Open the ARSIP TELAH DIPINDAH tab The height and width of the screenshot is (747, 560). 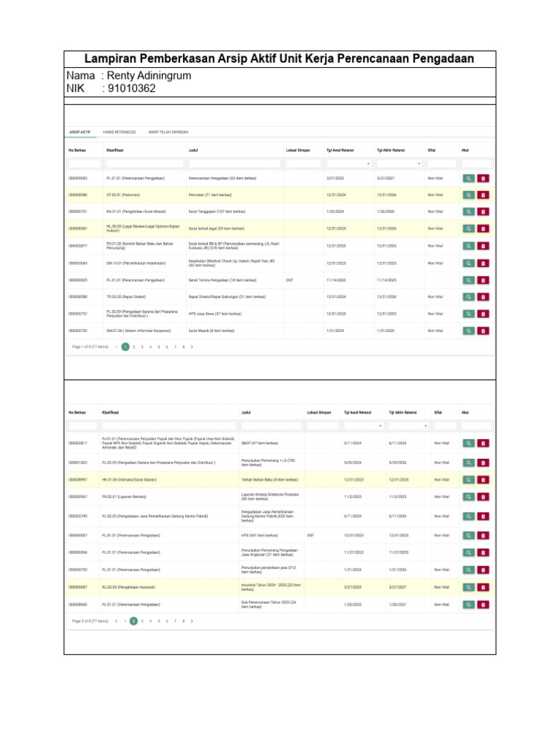[x=168, y=132]
